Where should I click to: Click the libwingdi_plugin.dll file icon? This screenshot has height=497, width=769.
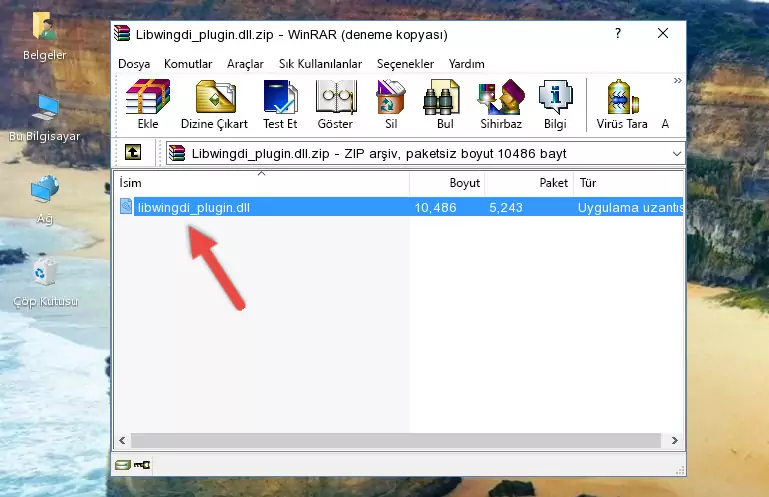(126, 207)
